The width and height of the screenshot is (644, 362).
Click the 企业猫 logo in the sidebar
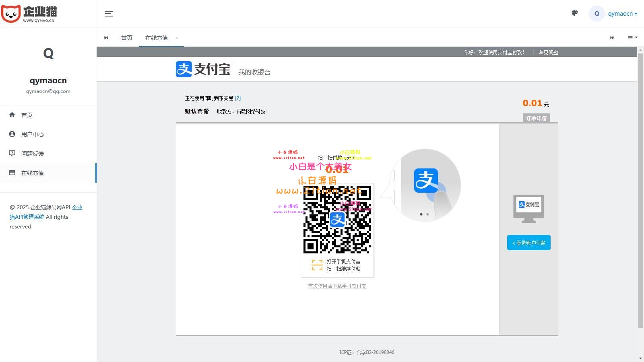coord(29,14)
